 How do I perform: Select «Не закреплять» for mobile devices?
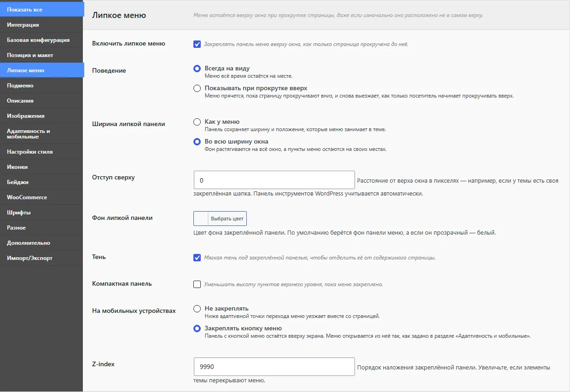[x=197, y=309]
